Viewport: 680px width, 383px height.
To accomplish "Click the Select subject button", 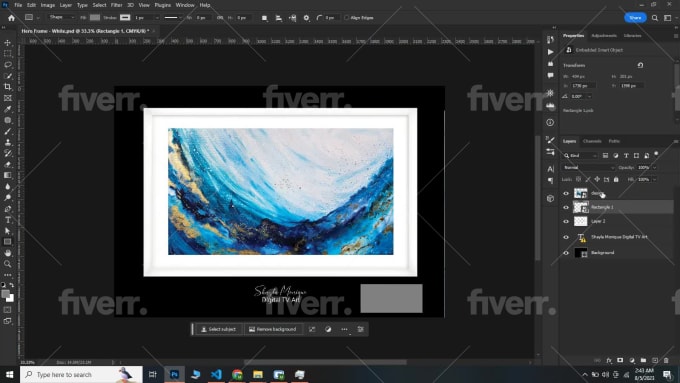I will pyautogui.click(x=218, y=329).
